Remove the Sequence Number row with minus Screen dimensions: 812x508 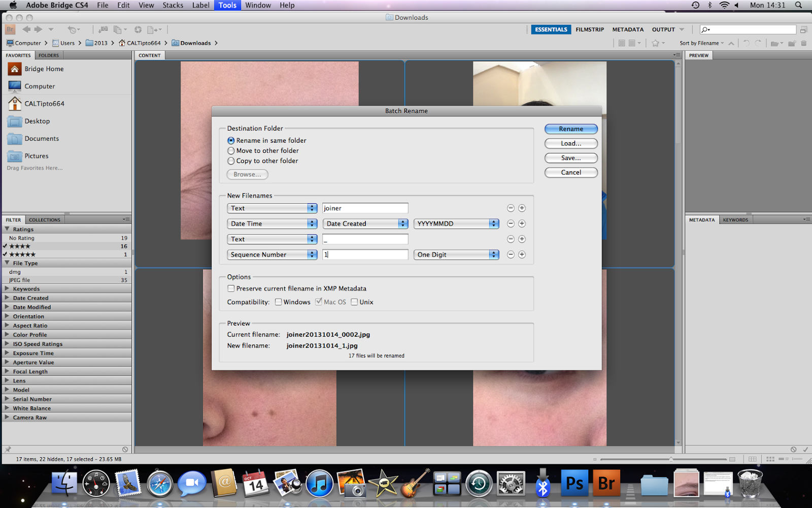511,255
